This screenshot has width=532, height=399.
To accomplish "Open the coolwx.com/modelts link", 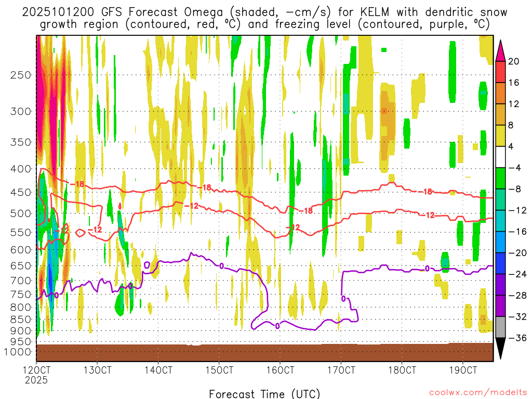I will click(x=478, y=393).
